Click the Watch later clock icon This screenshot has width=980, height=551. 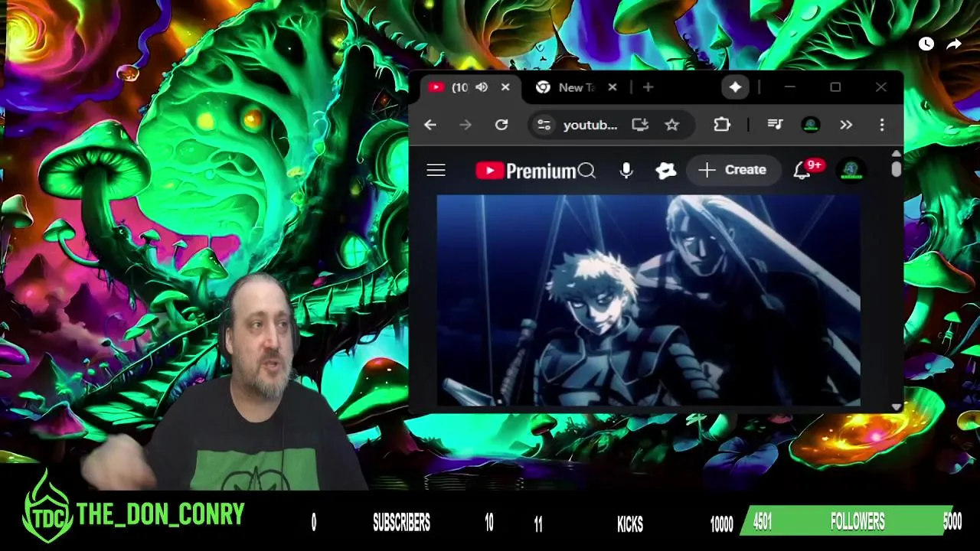[926, 44]
